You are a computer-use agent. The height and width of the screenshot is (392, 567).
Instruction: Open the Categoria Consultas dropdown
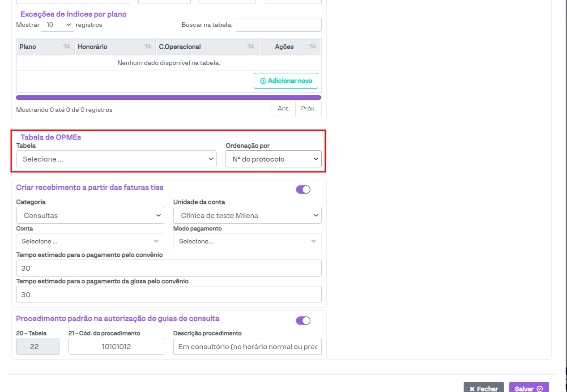pyautogui.click(x=90, y=216)
